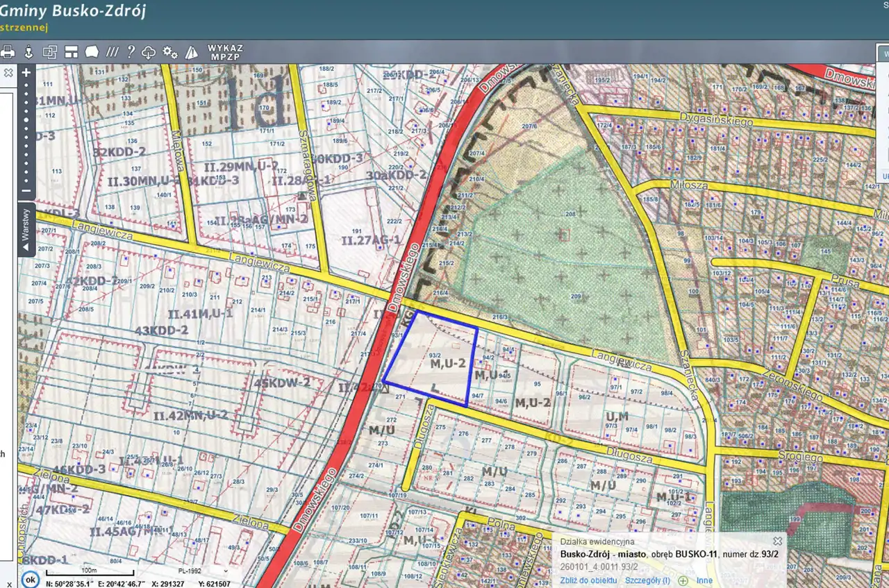Zoom out with the minus button
Image resolution: width=889 pixels, height=588 pixels.
coord(26,191)
